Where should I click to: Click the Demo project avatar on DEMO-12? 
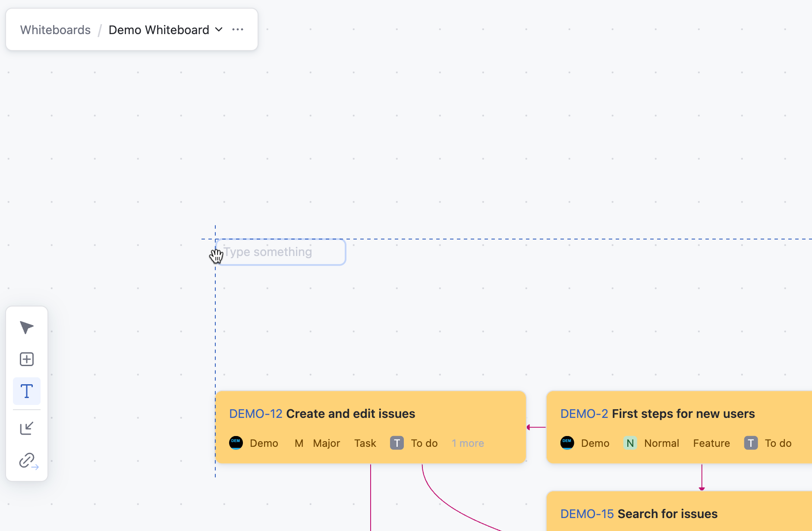tap(236, 443)
